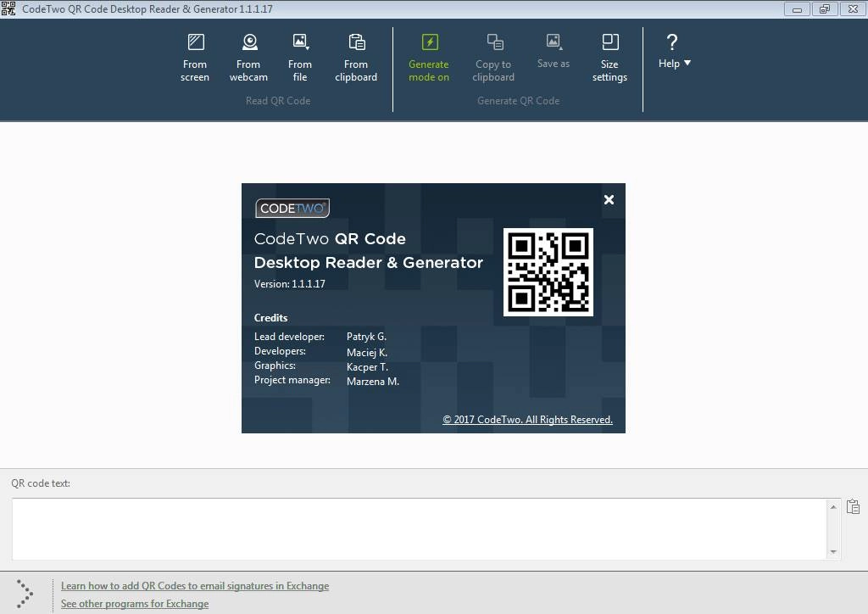Viewport: 868px width, 614px height.
Task: Click the CodeTwo arrow logo at bottom left
Action: tap(25, 594)
